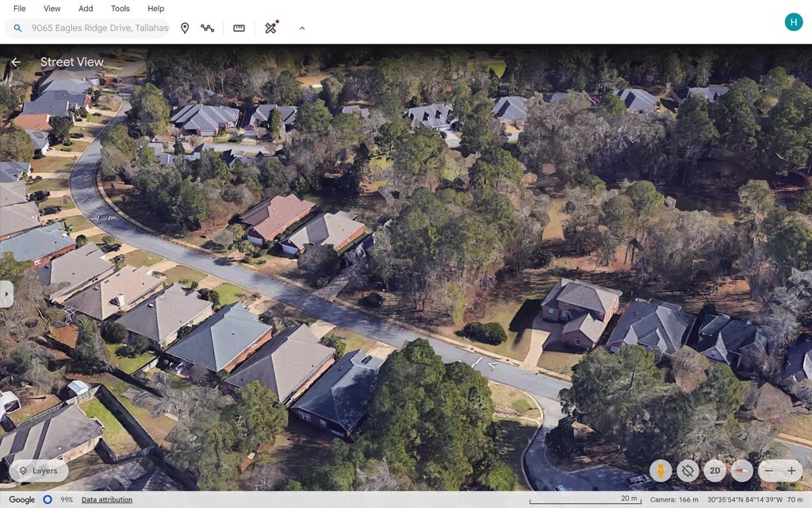The height and width of the screenshot is (508, 812).
Task: Open the satellite tool with red dot
Action: click(x=270, y=28)
